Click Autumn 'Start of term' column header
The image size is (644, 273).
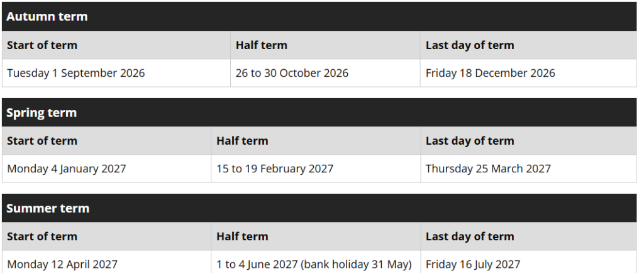pos(116,45)
